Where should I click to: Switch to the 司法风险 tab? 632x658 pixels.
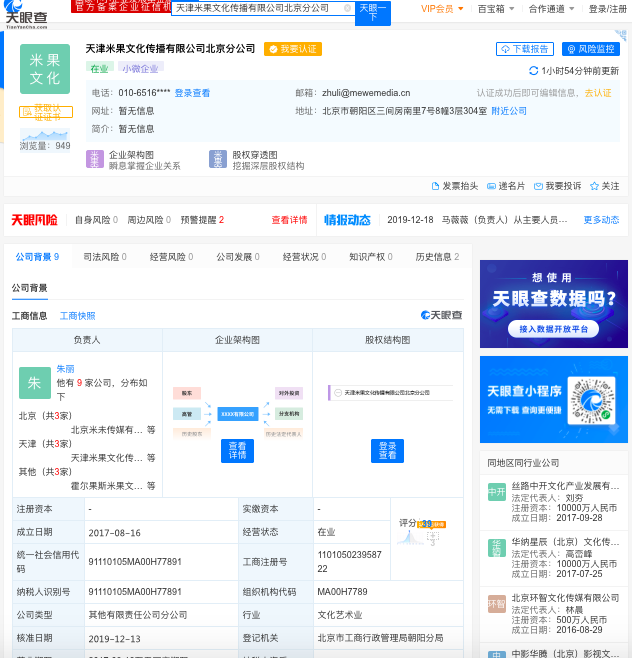105,257
